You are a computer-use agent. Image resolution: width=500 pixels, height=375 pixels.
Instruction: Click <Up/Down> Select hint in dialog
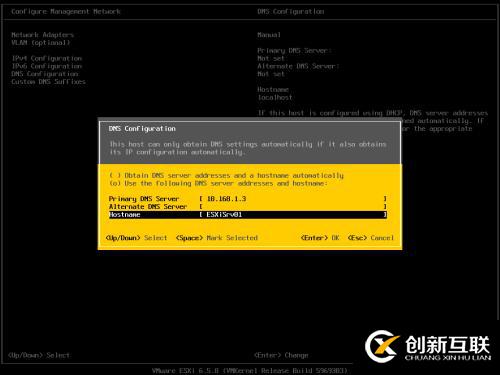click(136, 238)
